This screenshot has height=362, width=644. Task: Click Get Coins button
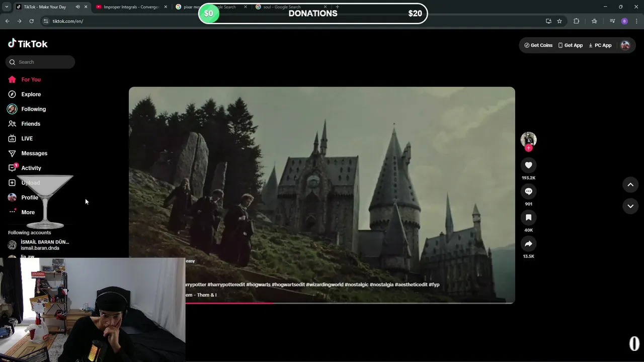coord(538,45)
